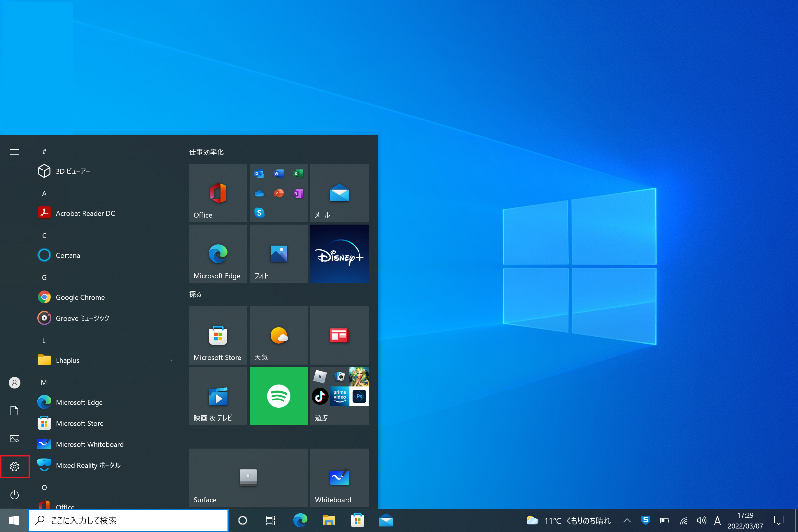Open the 映画 & テレビ tile
Viewport: 798px width, 532px height.
(x=218, y=396)
